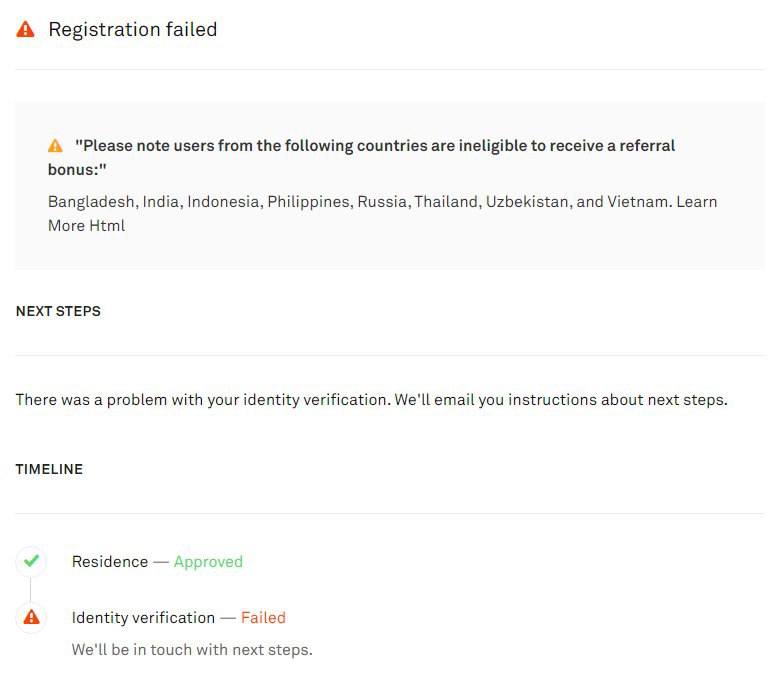This screenshot has height=687, width=770.
Task: Select the TIMELINE section header
Action: (x=49, y=469)
